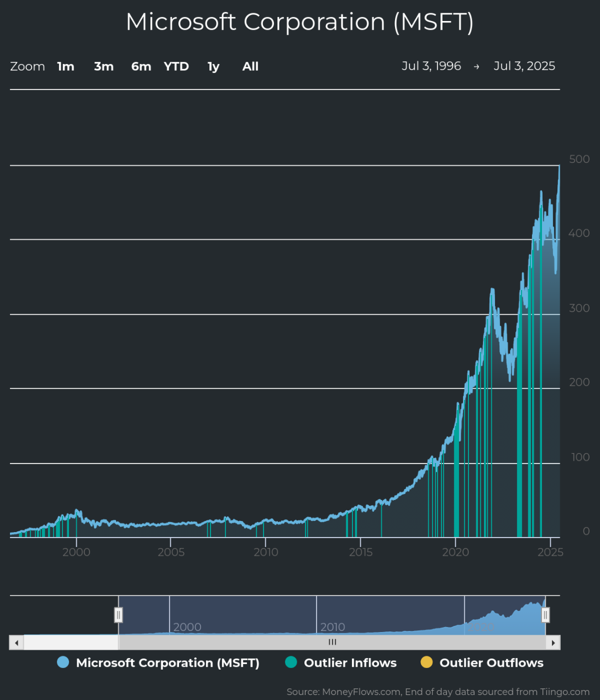Select the 1m zoom range
This screenshot has height=700, width=600.
[x=66, y=66]
